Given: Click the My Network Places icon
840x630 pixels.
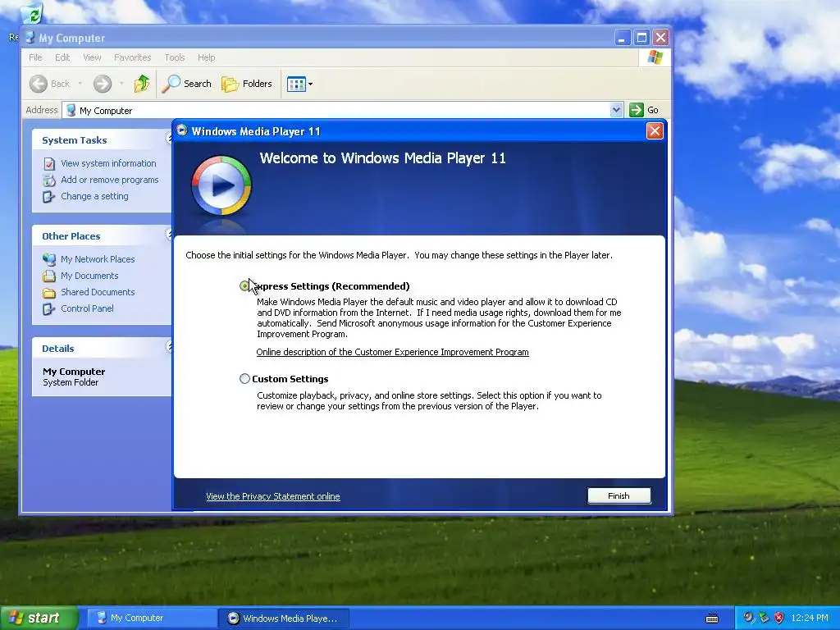Looking at the screenshot, I should [x=48, y=259].
